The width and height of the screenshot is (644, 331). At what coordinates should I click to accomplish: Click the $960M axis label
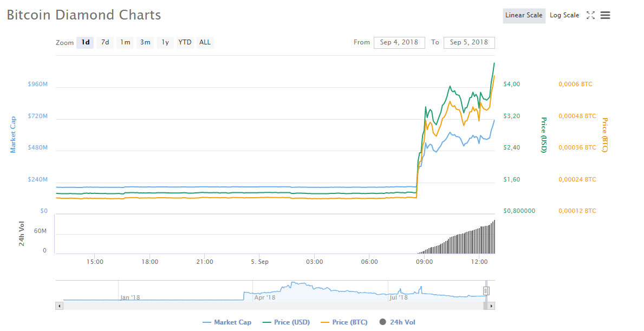[x=38, y=84]
